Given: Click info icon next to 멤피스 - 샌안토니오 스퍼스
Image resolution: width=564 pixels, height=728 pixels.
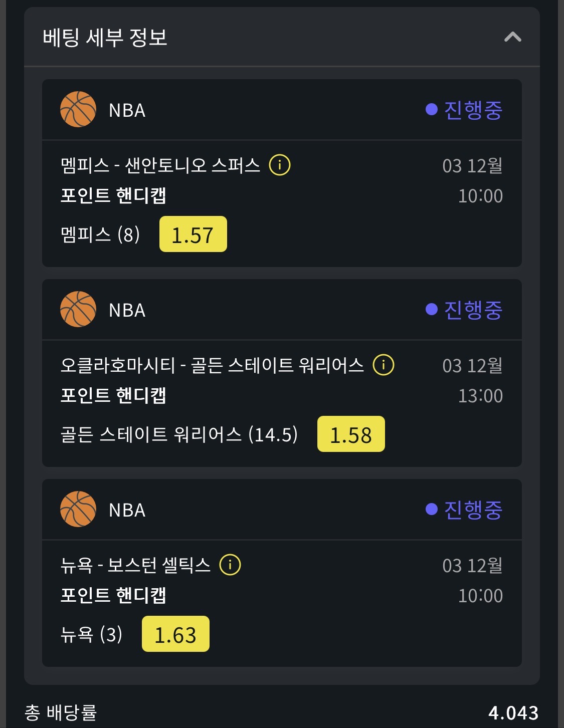Looking at the screenshot, I should tap(280, 165).
